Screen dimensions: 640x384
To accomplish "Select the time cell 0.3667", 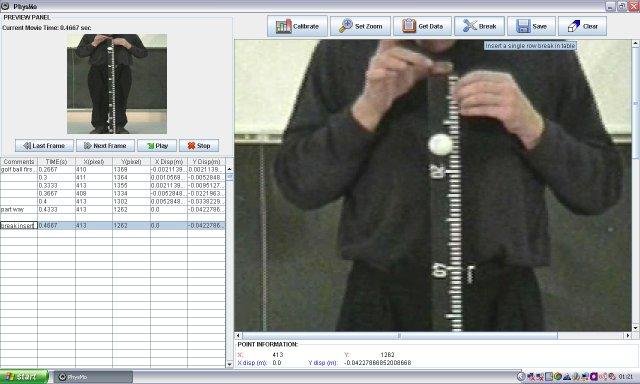I will [56, 193].
